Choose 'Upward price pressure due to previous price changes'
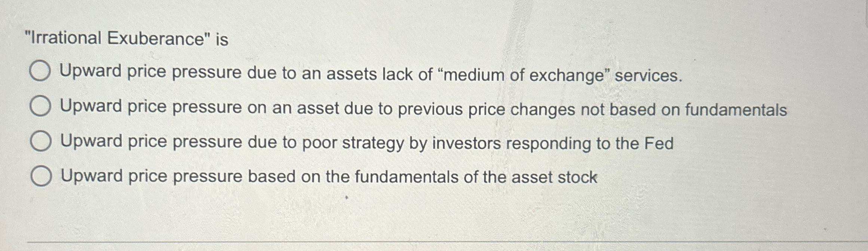This screenshot has height=251, width=868. (41, 107)
